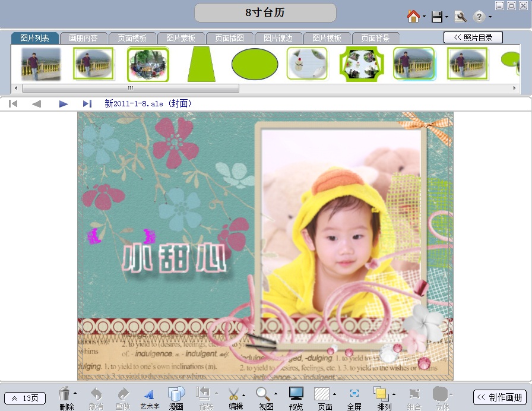
Task: Select the 艺术字 (art text) tool
Action: [x=150, y=394]
